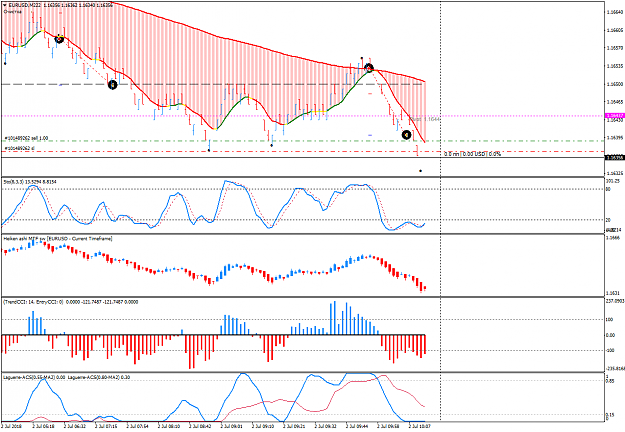The image size is (625, 432).
Task: Click the -235.8168 CCI scale value
Action: 615,369
